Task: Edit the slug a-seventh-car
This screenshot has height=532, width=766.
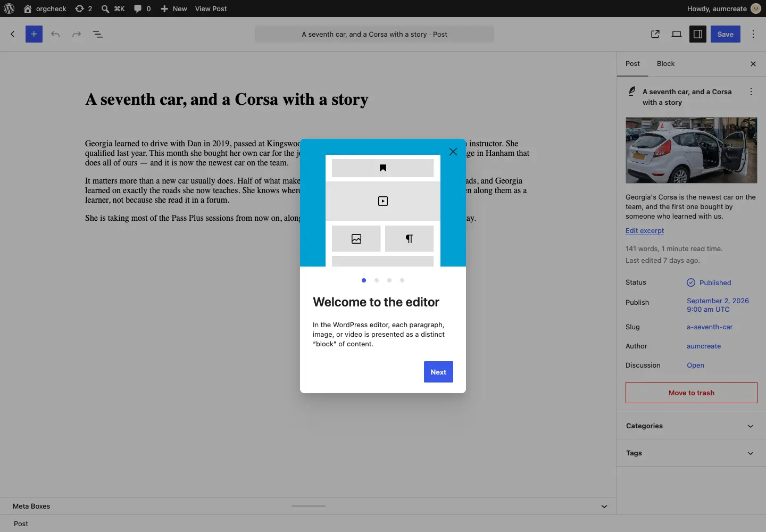Action: point(710,327)
